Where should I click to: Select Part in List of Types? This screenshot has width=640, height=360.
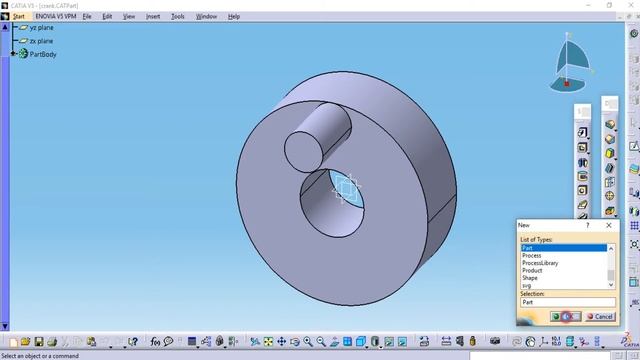point(564,248)
